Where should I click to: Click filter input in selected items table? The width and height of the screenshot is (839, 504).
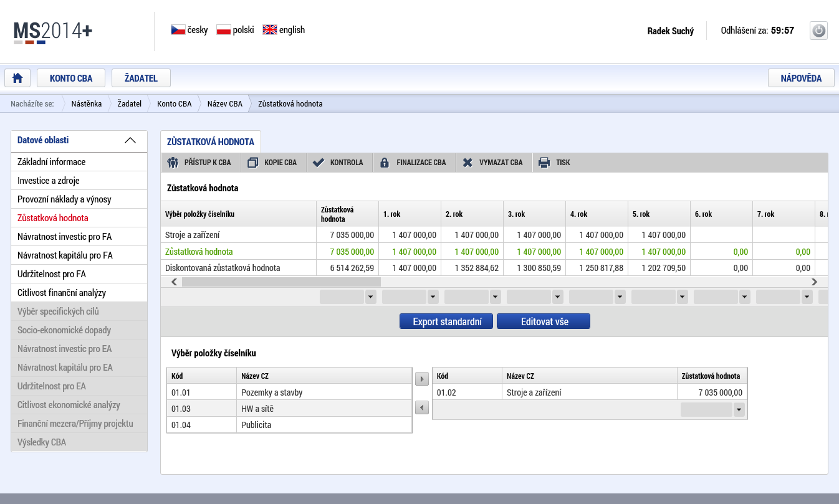pyautogui.click(x=707, y=410)
